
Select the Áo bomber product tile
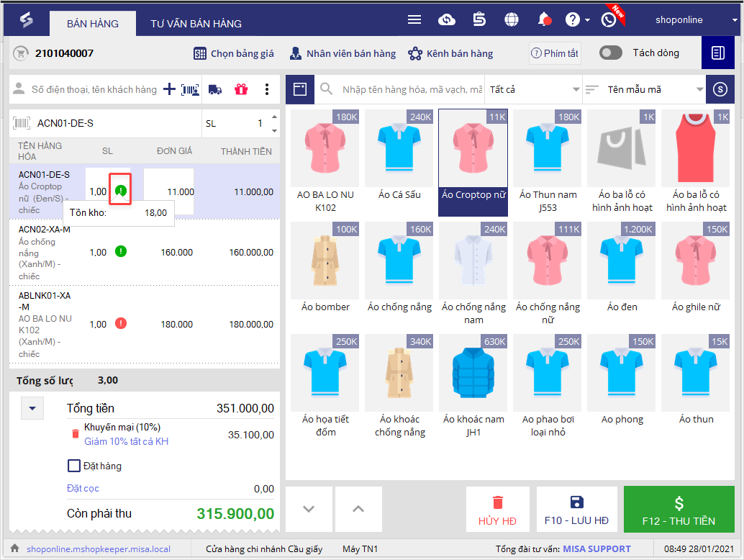point(325,274)
